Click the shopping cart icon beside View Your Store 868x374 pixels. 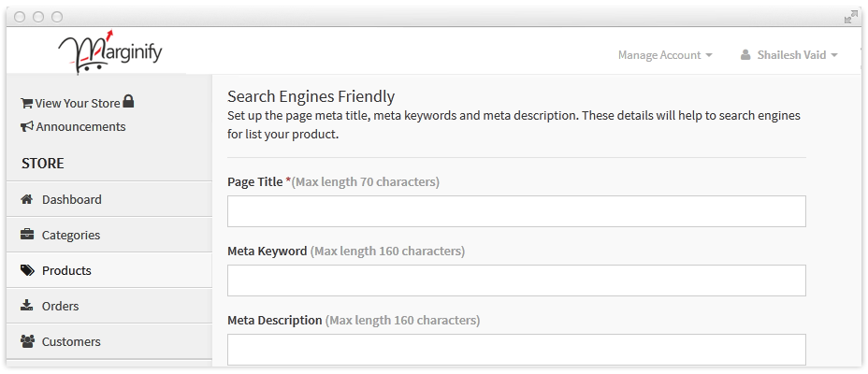point(26,104)
